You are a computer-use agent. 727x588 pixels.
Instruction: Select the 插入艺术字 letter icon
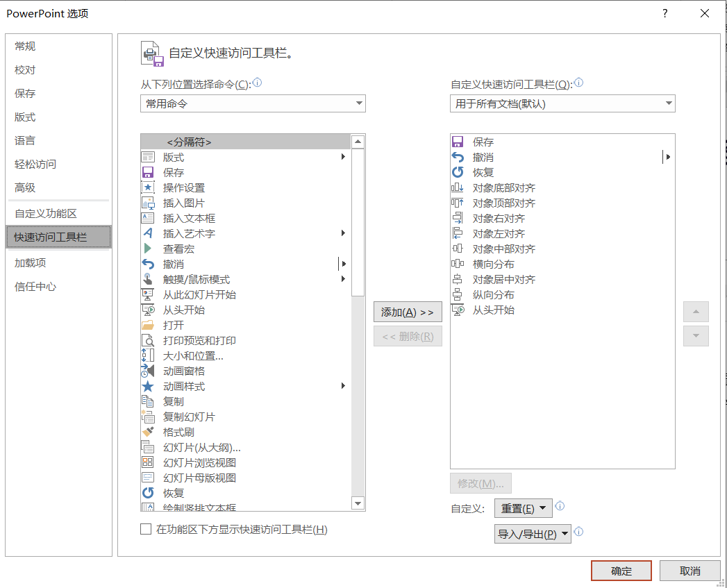click(148, 233)
